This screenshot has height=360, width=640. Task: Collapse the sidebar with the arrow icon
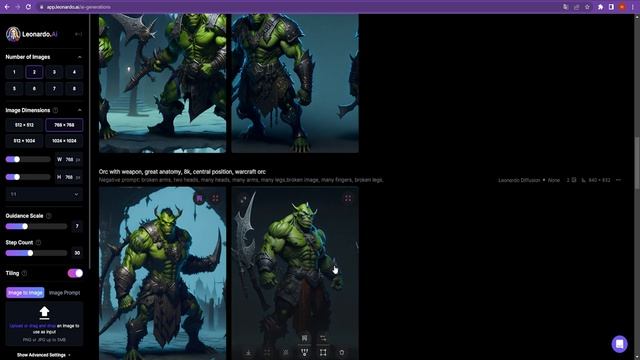(x=78, y=34)
